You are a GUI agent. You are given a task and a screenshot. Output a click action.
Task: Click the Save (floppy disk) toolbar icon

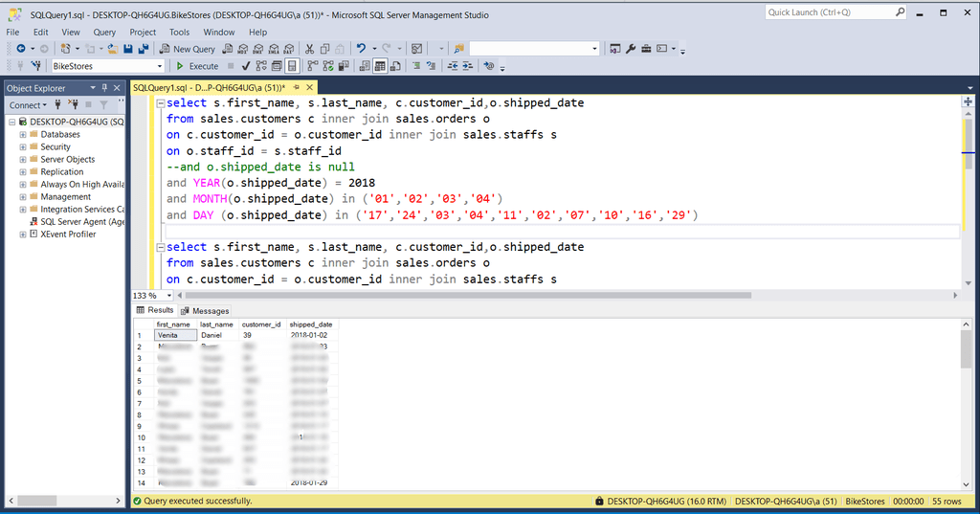[x=127, y=49]
